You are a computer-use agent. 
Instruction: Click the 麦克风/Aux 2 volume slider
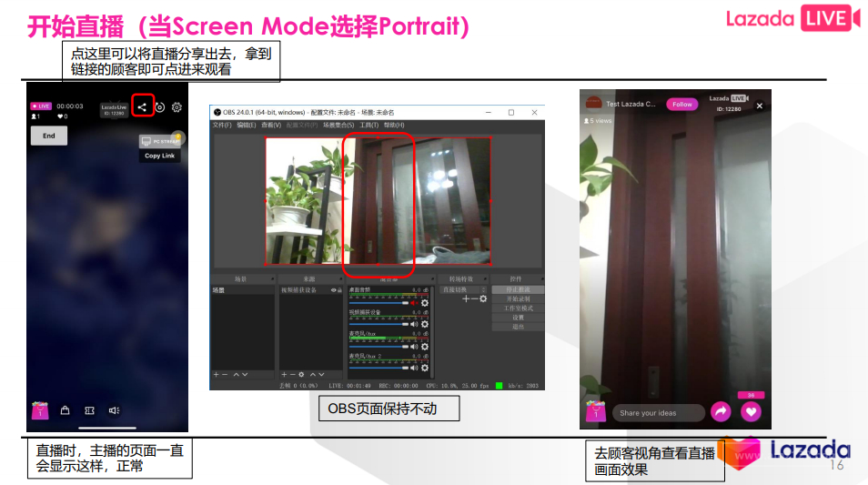378,368
